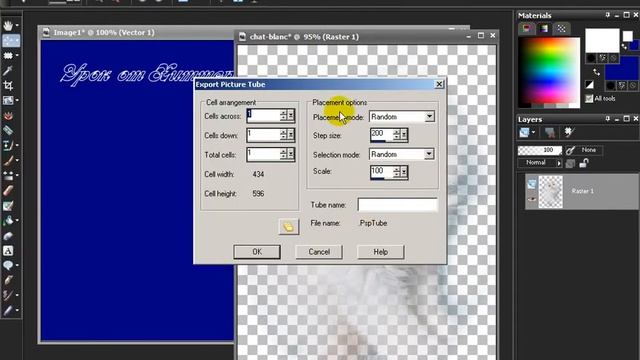Open the Placement mode dropdown
This screenshot has height=360, width=640.
[x=429, y=117]
